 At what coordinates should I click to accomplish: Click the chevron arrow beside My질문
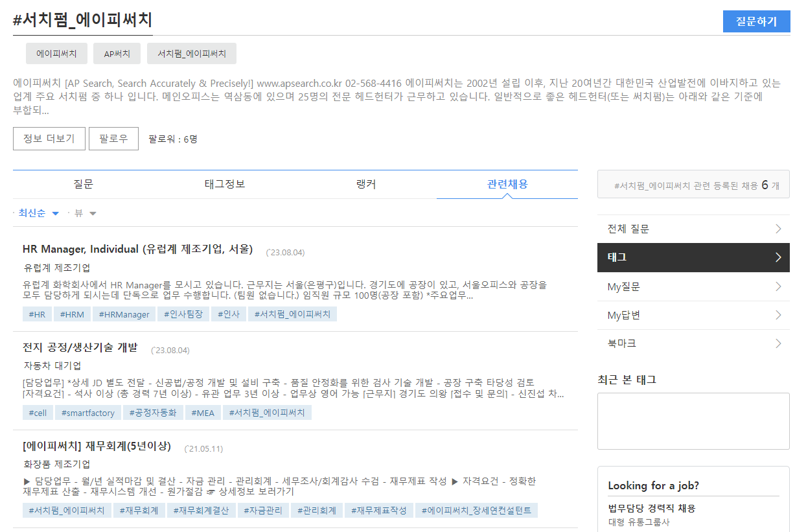pos(778,286)
